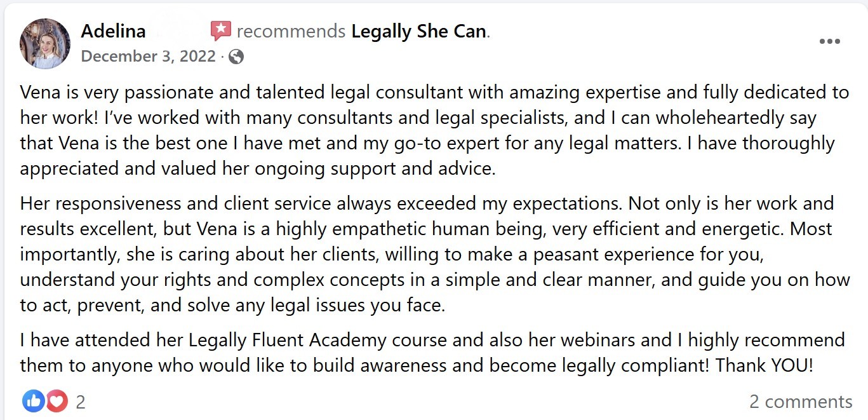View the 2 comments on the review
The width and height of the screenshot is (868, 420).
pyautogui.click(x=800, y=402)
